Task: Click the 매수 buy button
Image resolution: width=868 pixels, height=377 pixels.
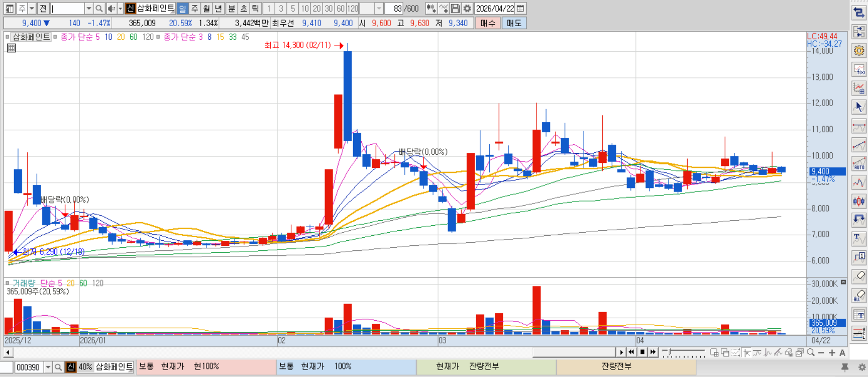Action: (x=487, y=23)
